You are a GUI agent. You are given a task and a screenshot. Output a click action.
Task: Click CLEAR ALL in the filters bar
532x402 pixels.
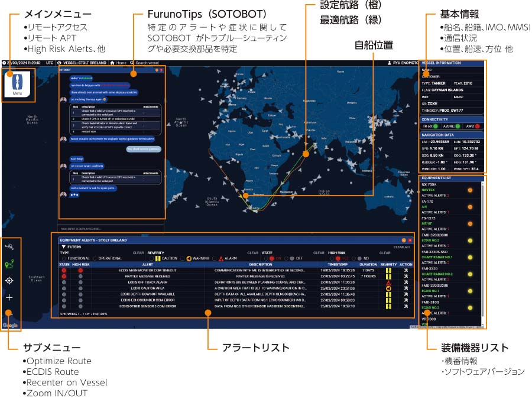click(x=402, y=247)
